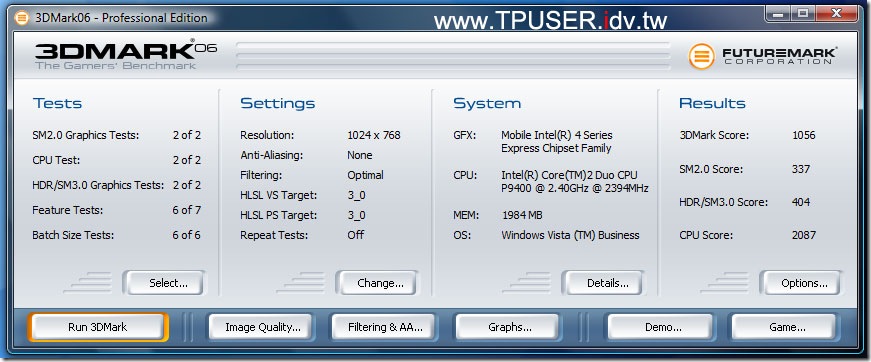Launch the Game... mode

784,327
